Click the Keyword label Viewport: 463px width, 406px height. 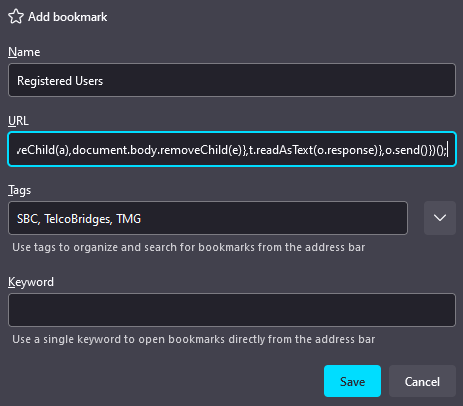pos(31,282)
